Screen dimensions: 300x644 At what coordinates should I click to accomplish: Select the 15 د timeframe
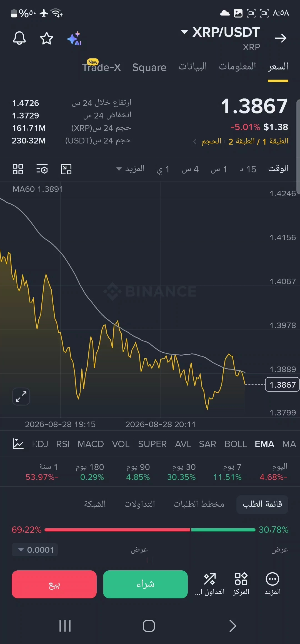tap(248, 169)
